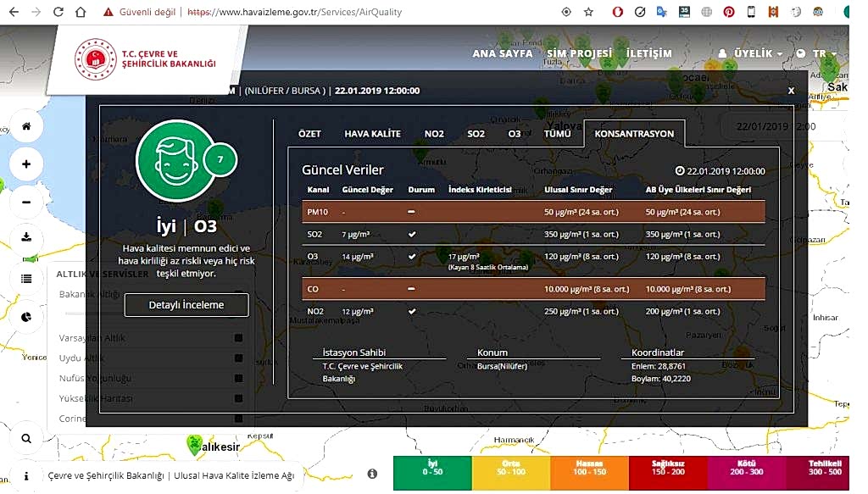
Task: Click the O3 current value 14 µg/m³
Action: coord(358,257)
